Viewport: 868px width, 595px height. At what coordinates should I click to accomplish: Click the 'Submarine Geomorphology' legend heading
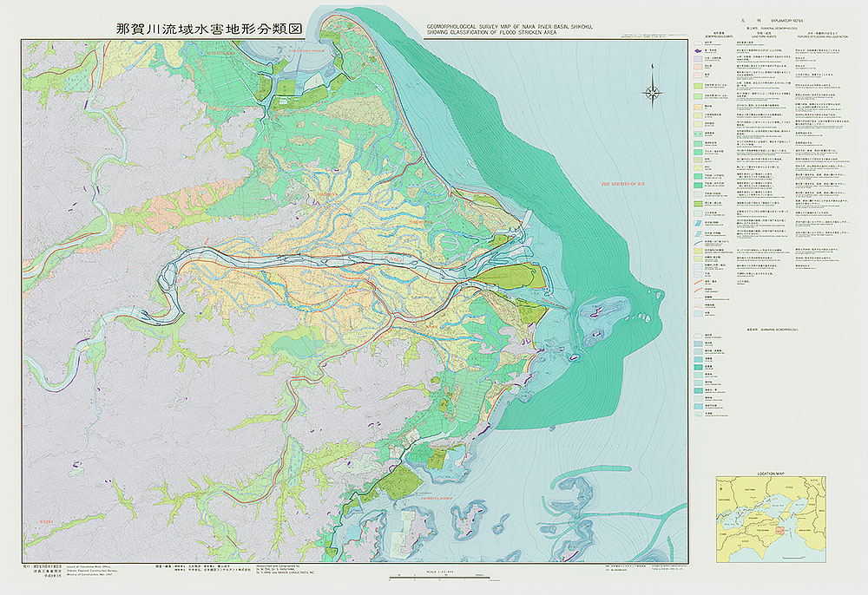tap(772, 330)
